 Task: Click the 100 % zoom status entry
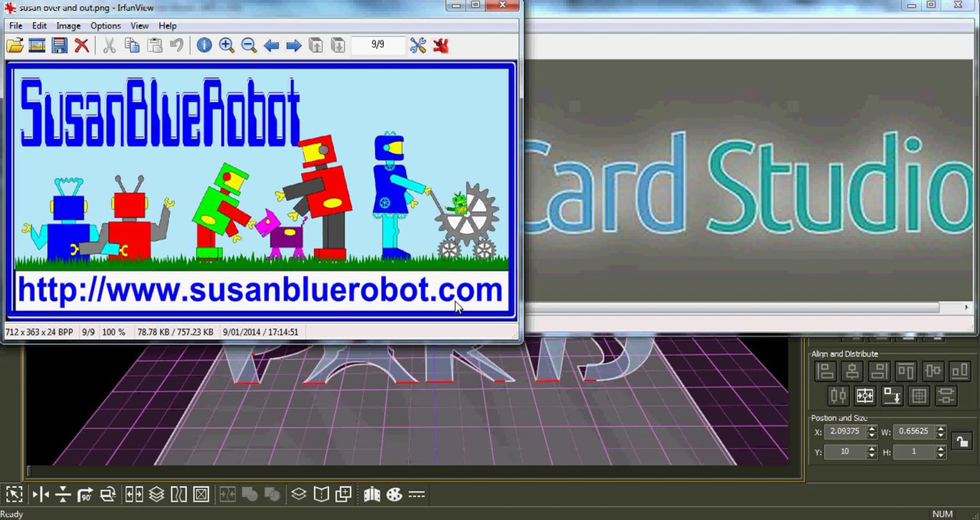(x=114, y=333)
